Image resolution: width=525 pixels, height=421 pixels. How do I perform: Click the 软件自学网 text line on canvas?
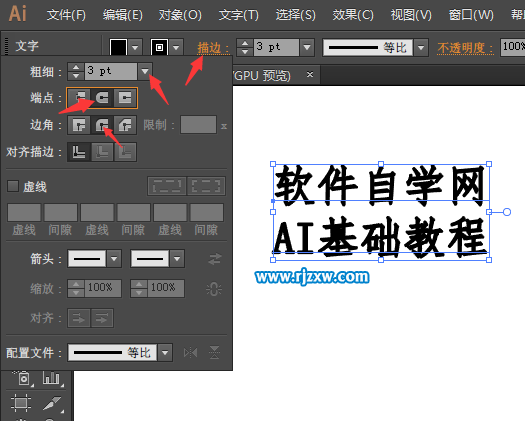click(x=380, y=185)
